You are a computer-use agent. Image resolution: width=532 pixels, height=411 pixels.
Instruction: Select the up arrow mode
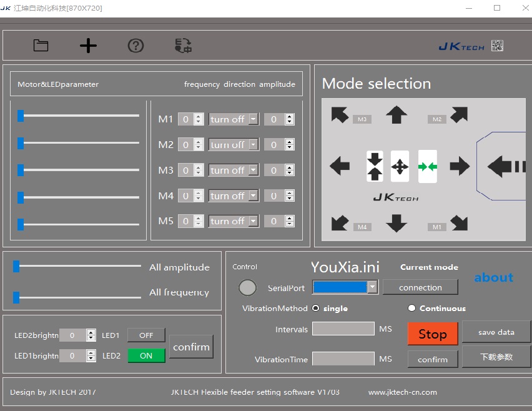397,115
